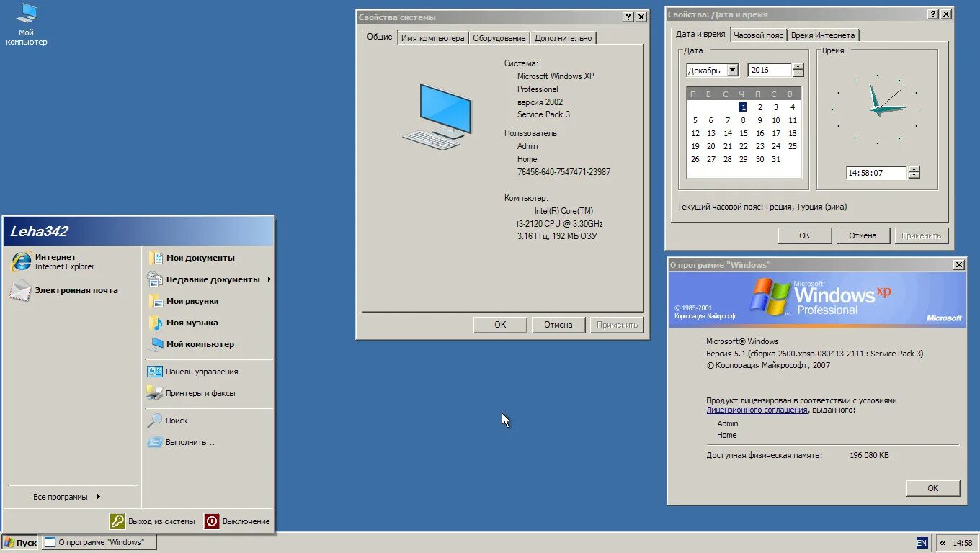Expand hidden tray icons with the chevron
The image size is (980, 553).
(943, 543)
